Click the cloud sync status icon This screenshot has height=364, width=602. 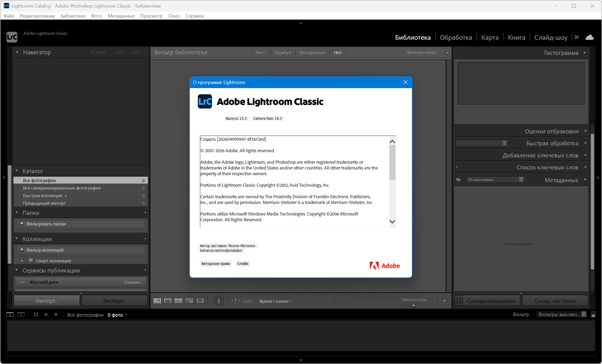pos(589,37)
